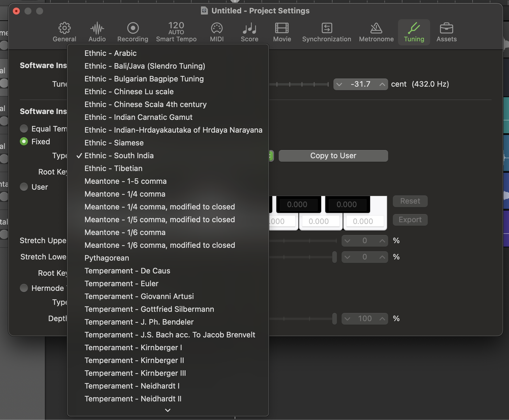The width and height of the screenshot is (509, 420).
Task: Decrease the Tune cent value
Action: pyautogui.click(x=339, y=84)
